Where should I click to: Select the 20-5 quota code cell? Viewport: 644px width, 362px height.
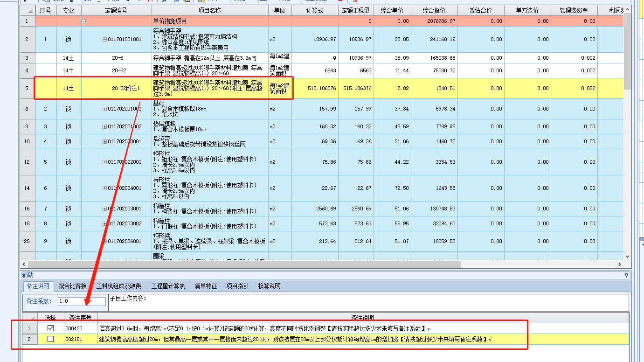point(116,58)
